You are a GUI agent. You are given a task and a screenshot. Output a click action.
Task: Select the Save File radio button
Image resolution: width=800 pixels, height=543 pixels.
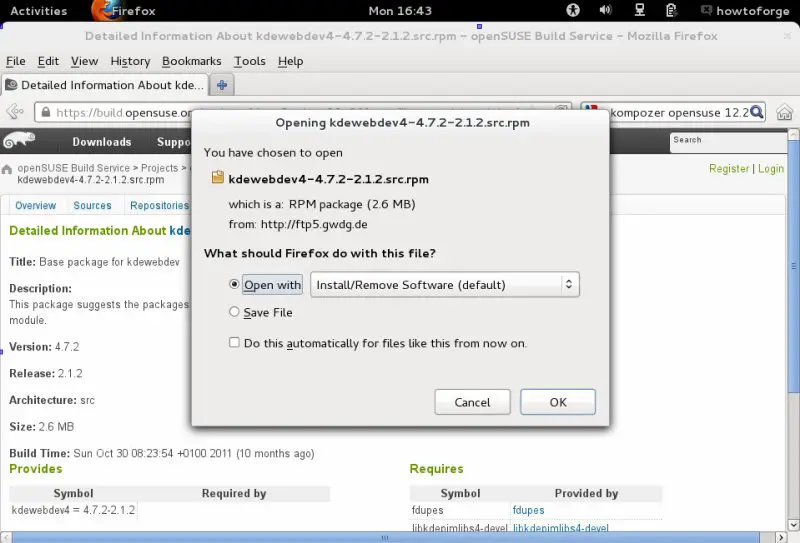pyautogui.click(x=234, y=311)
